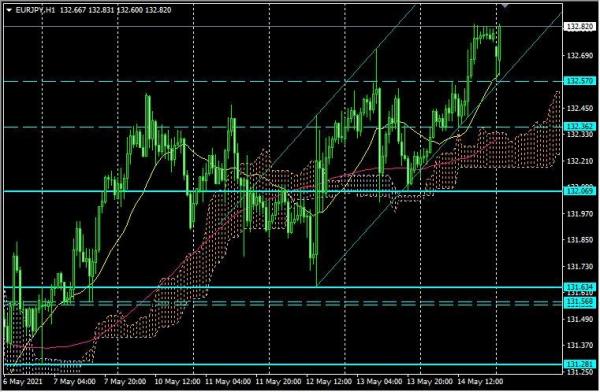Click the 132.450 price scale label
This screenshot has height=392, width=600.
[x=579, y=109]
